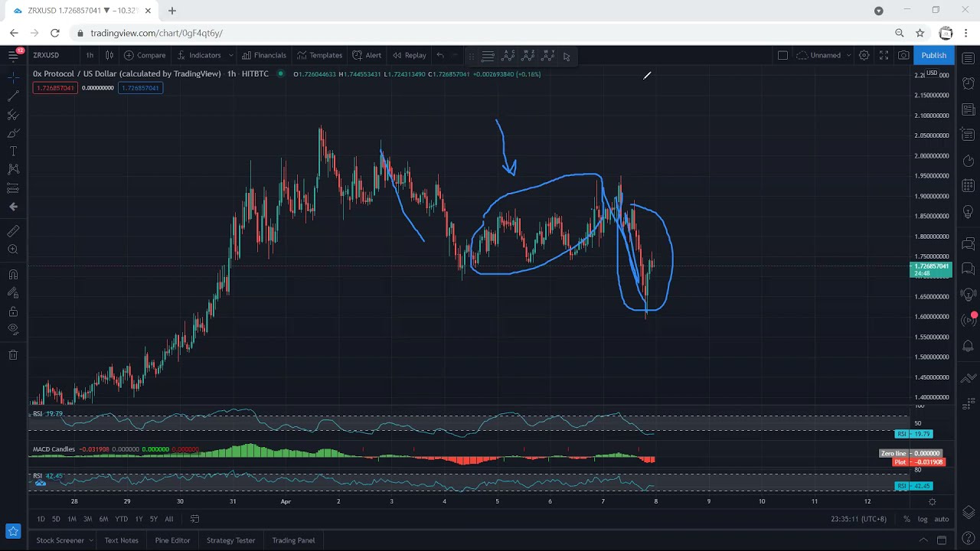Enter fullscreen mode
The height and width of the screenshot is (551, 980).
coord(884,55)
